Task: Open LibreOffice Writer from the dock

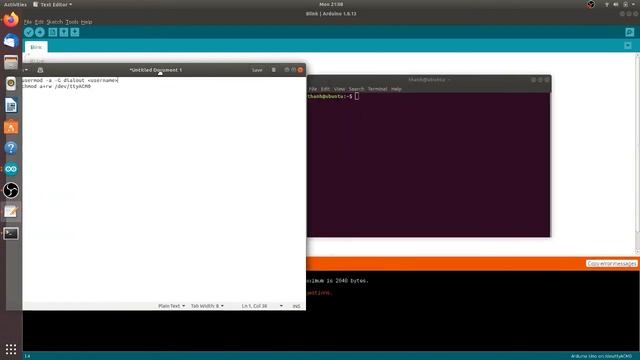Action: click(11, 105)
